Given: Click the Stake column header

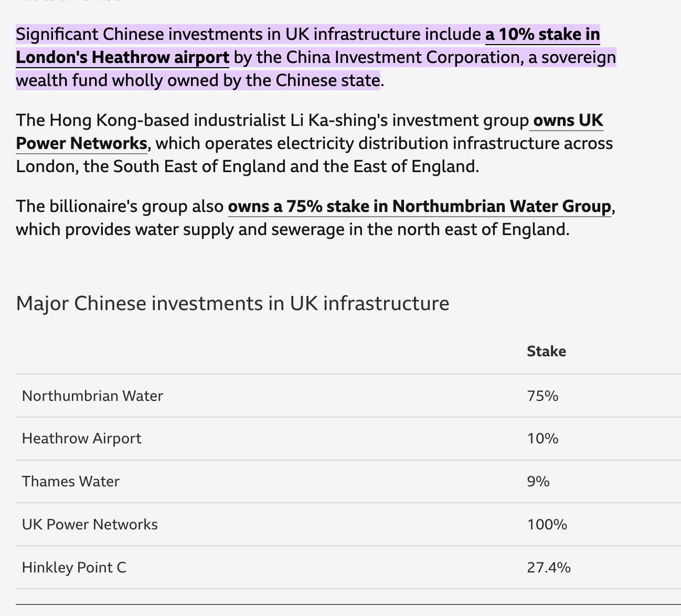Looking at the screenshot, I should point(546,351).
